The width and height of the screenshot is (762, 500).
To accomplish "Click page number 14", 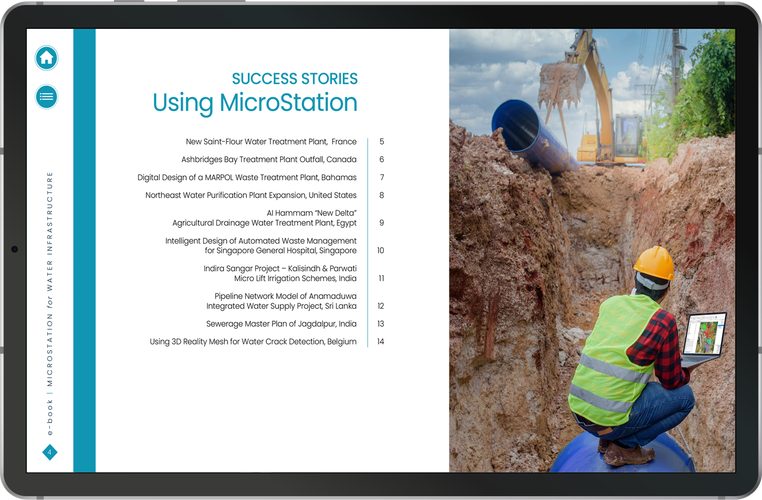I will [x=381, y=342].
